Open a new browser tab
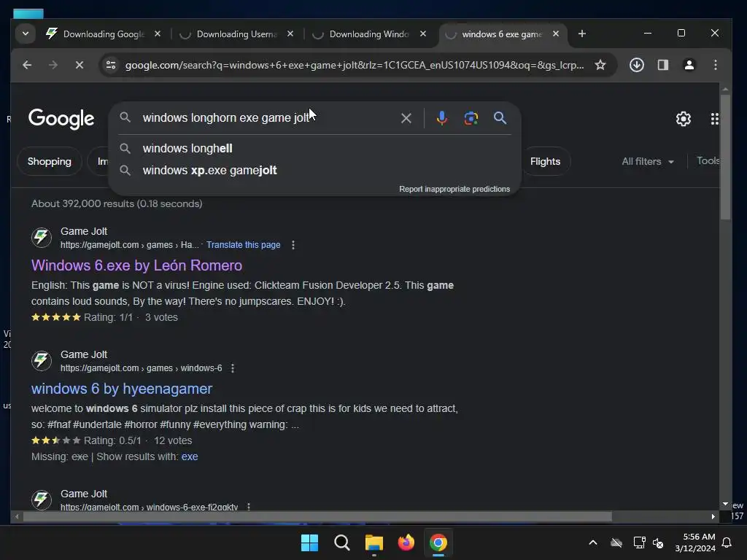Screen dimensions: 747x560 point(581,34)
